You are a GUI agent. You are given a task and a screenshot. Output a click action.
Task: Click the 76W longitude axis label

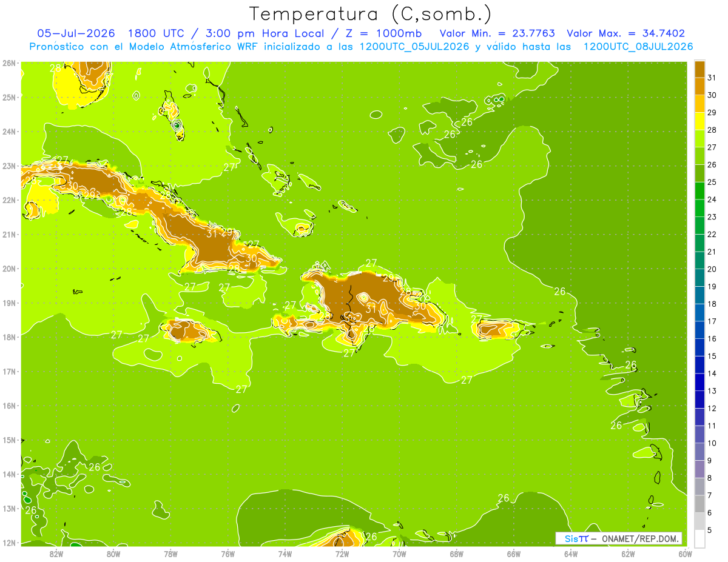228,554
